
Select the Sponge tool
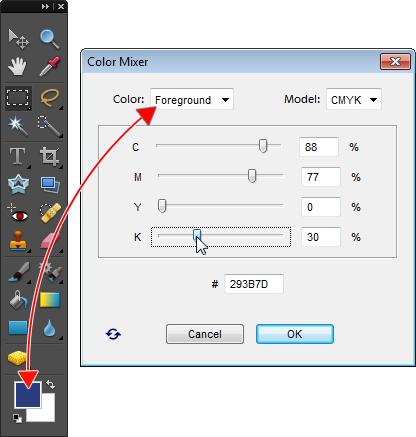17,358
